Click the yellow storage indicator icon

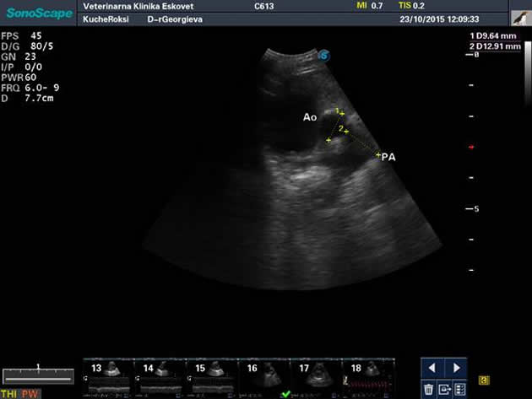[x=484, y=380]
